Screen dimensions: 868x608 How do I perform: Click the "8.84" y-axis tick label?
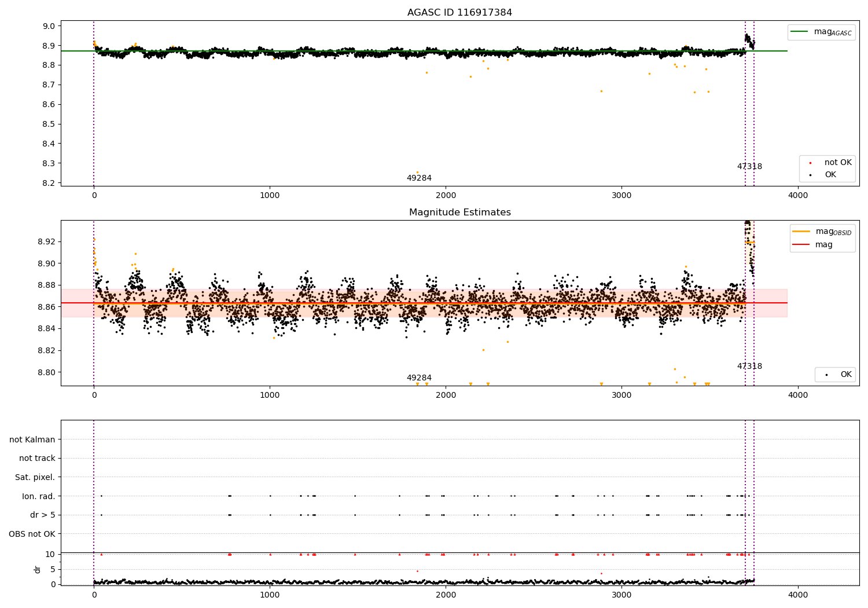point(46,329)
